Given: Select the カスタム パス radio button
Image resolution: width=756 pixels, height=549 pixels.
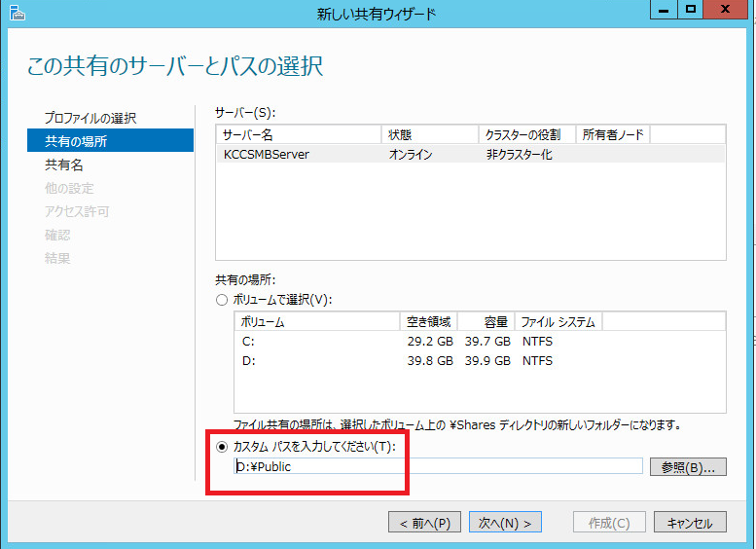Looking at the screenshot, I should [221, 447].
